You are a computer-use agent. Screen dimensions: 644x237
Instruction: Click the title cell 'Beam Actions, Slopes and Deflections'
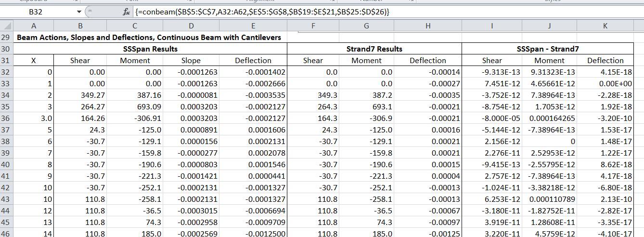pyautogui.click(x=149, y=37)
